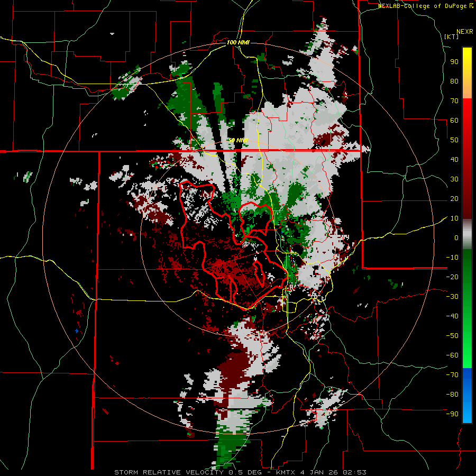Click the 20 value on the velocity scale
The image size is (476, 476).
click(454, 199)
